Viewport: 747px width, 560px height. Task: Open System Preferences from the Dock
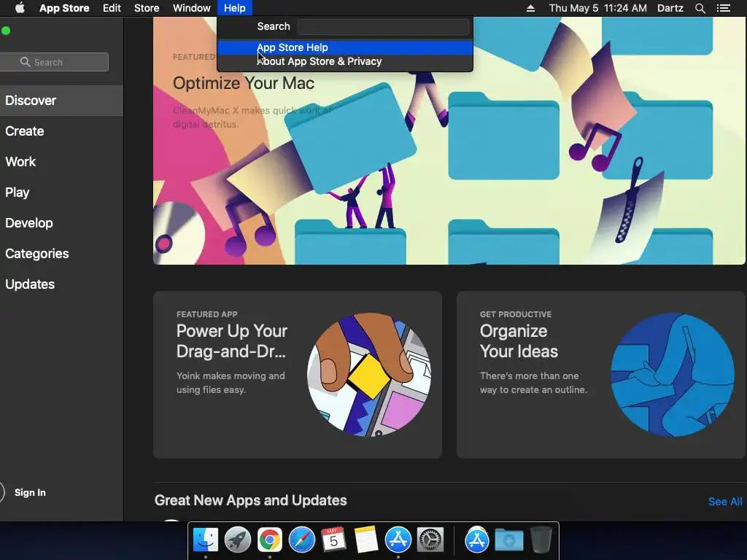click(430, 540)
